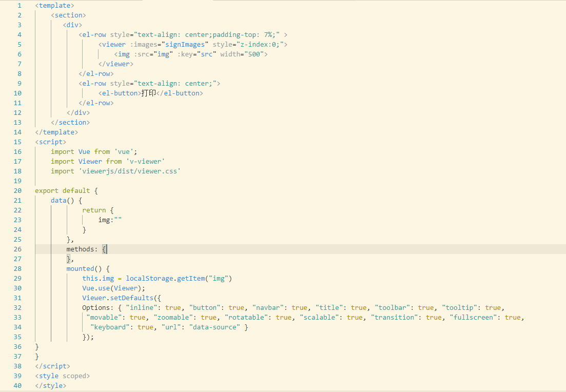Viewport: 566px width, 392px height.
Task: Click the getItem method call
Action: click(190, 278)
